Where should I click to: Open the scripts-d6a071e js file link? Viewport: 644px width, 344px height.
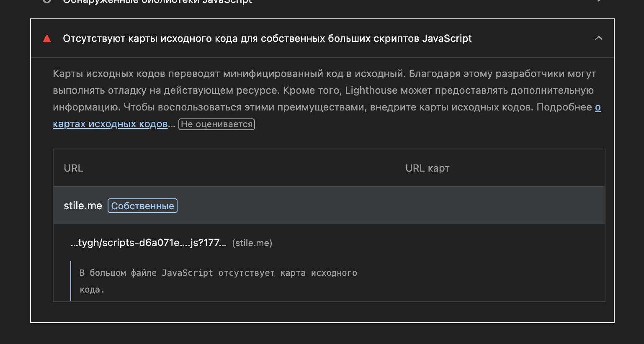point(148,243)
